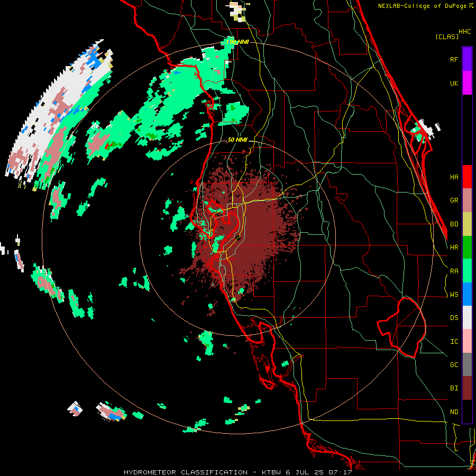Click the DS legend label
Screen dimensions: 476x476
(454, 318)
